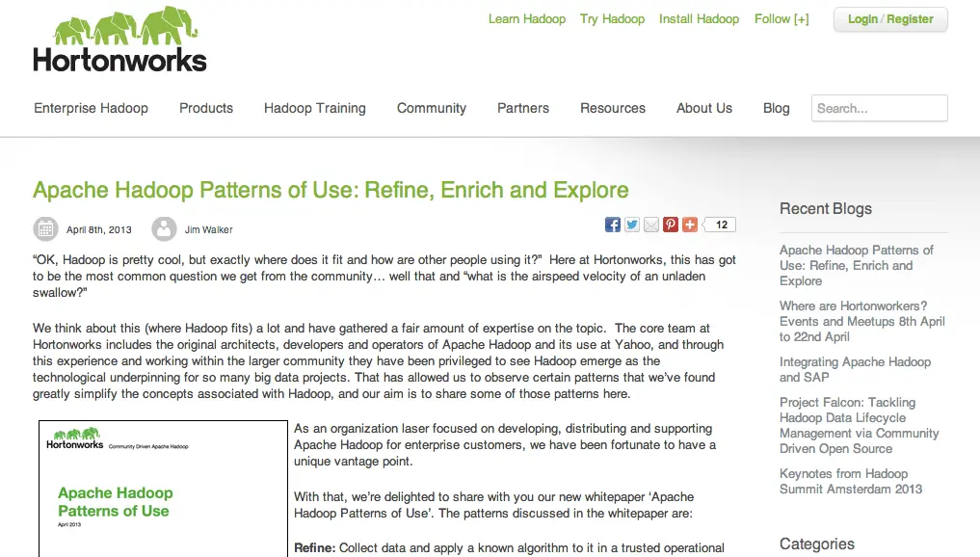The height and width of the screenshot is (557, 980).
Task: Follow the Learn Hadoop link
Action: coord(527,19)
